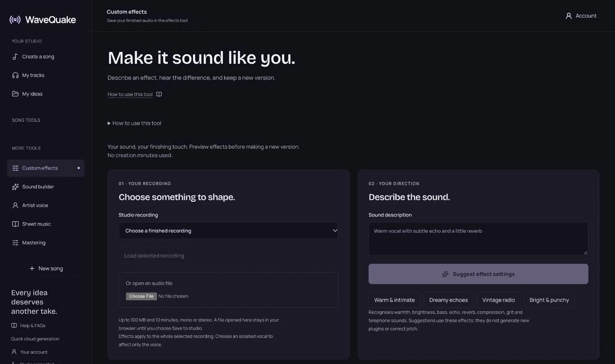Click the Describe the sound heading
This screenshot has height=364, width=615.
[x=409, y=197]
